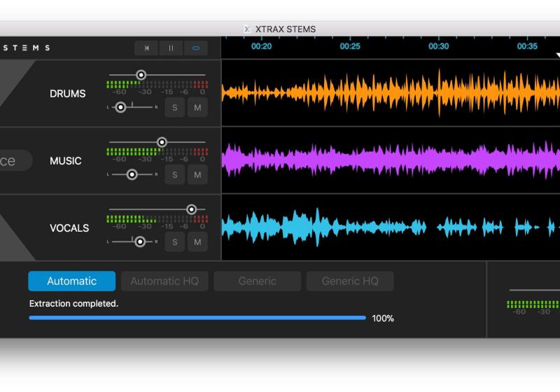This screenshot has height=392, width=560.
Task: Click the purple MUSIC waveform
Action: tap(391, 159)
